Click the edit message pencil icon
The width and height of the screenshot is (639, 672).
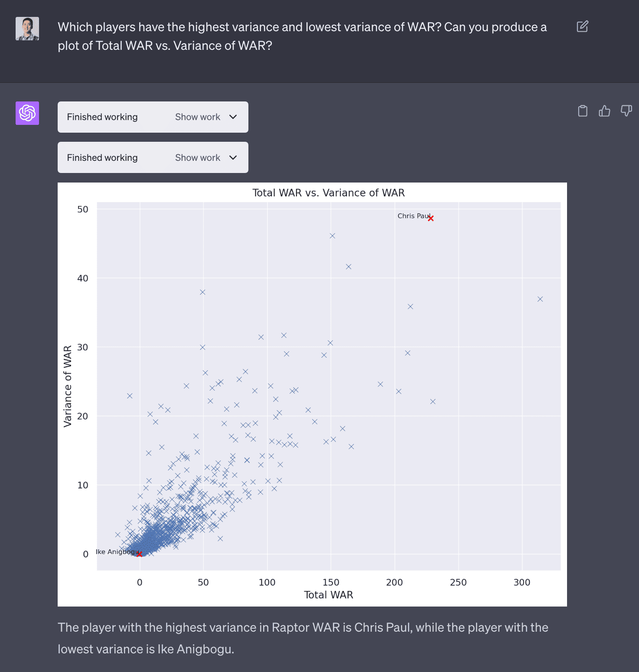[582, 26]
